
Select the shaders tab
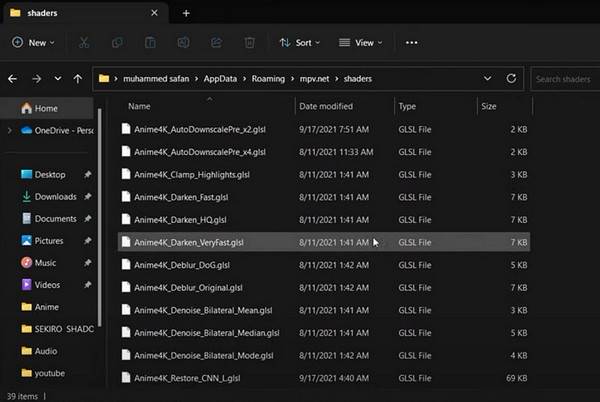84,13
